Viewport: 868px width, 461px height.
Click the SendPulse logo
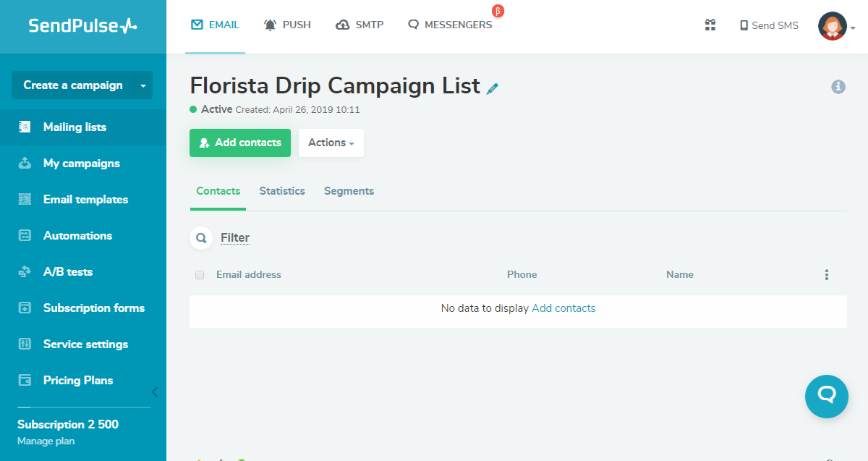click(82, 26)
